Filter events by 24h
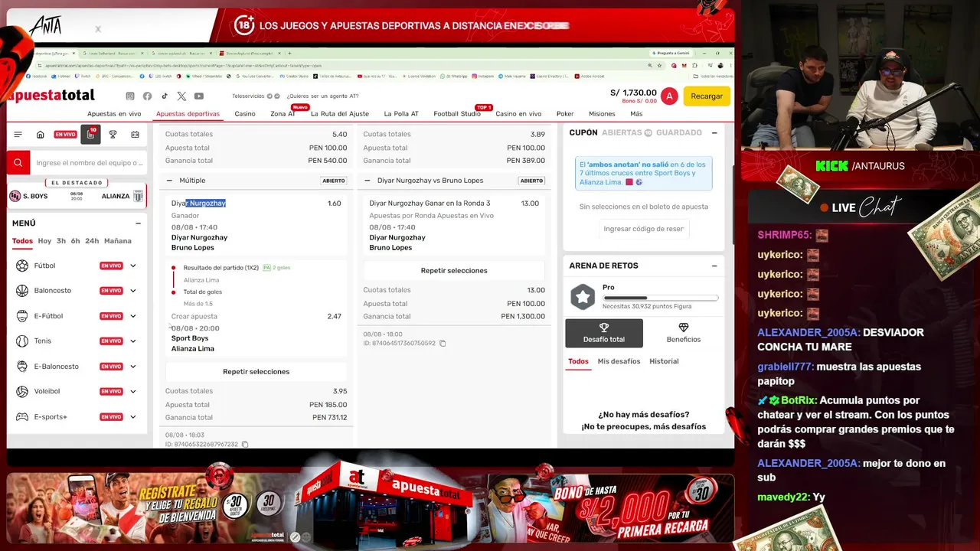980x551 pixels. 92,241
